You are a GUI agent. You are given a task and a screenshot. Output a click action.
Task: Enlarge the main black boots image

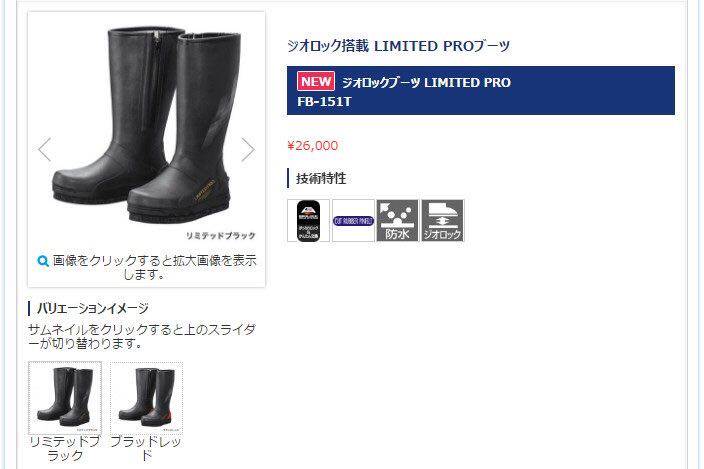(x=146, y=126)
